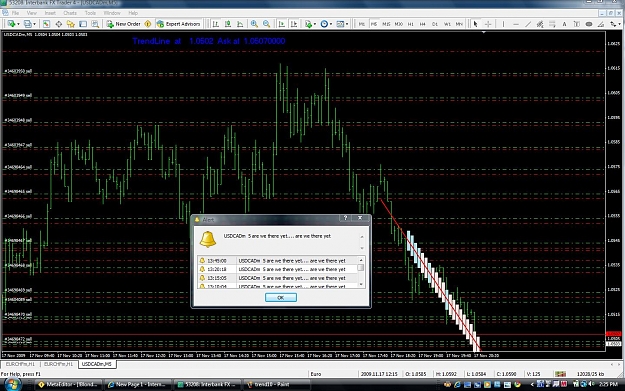
Task: Zoom out on the chart
Action: [266, 24]
